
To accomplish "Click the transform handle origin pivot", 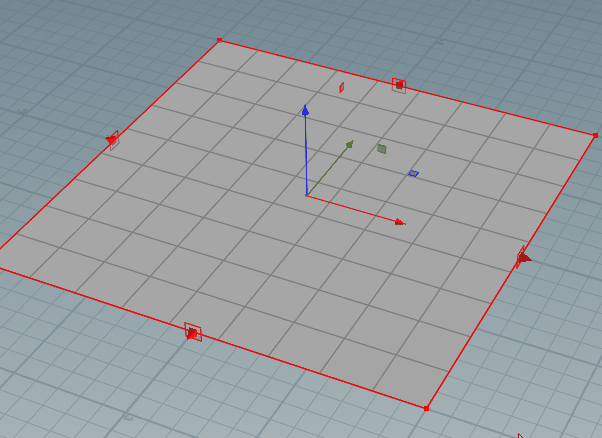I will (x=307, y=196).
